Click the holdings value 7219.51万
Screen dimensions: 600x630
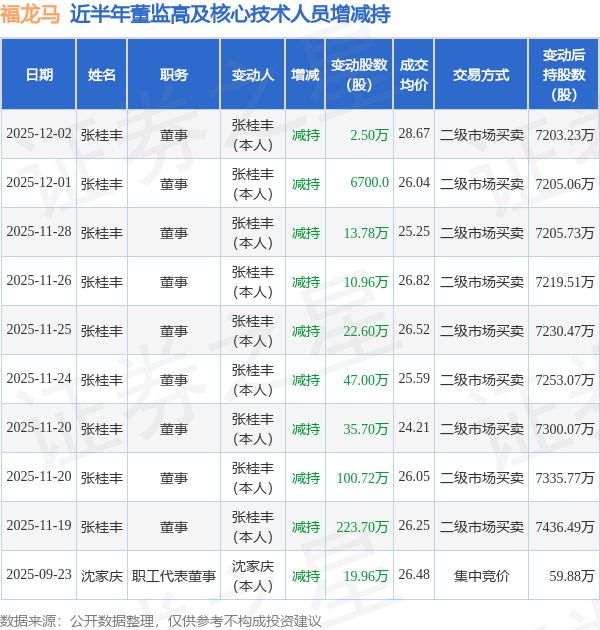tap(564, 282)
